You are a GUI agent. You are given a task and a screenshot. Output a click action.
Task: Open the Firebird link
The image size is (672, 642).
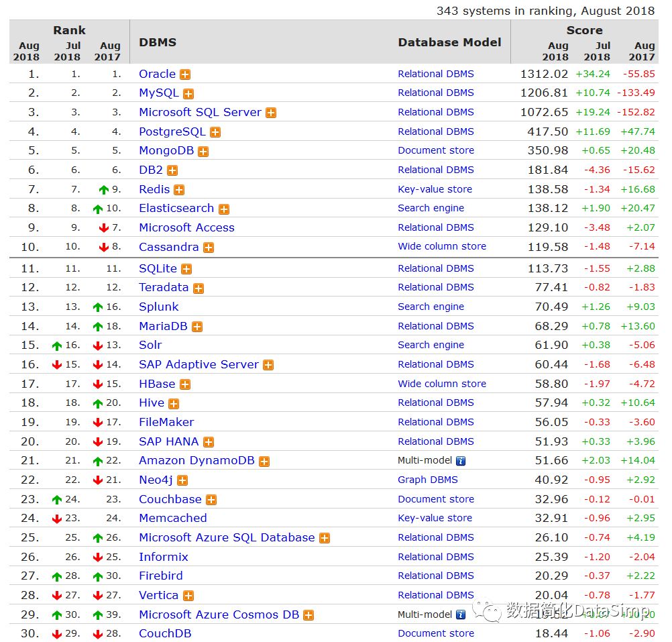click(161, 576)
